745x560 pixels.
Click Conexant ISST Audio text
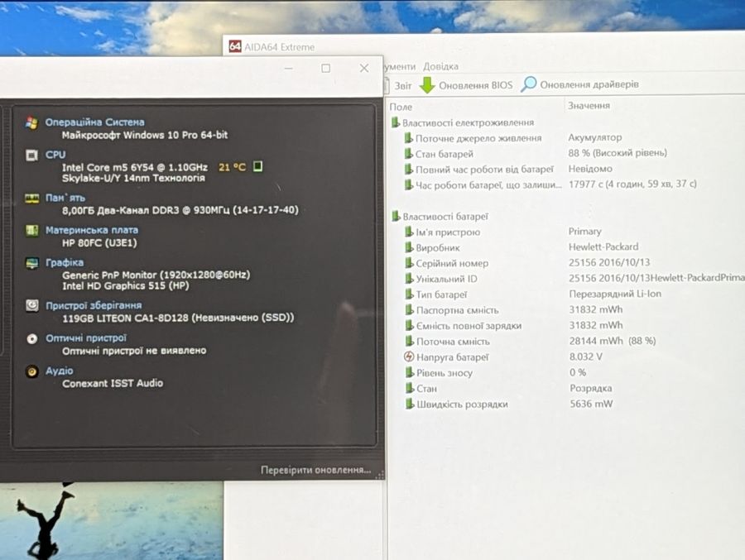coord(112,383)
